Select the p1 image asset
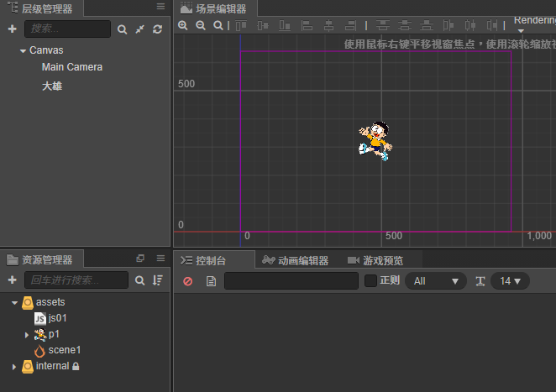Image resolution: width=556 pixels, height=392 pixels. (54, 334)
